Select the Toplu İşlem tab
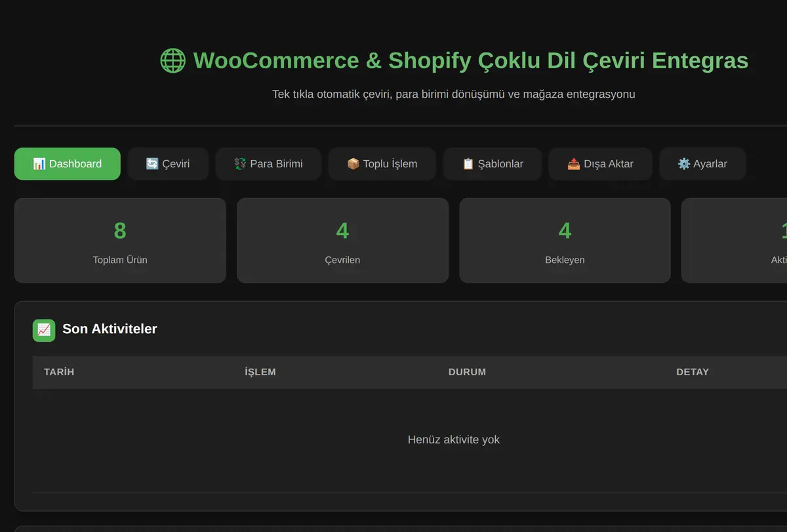This screenshot has height=532, width=787. 382,164
